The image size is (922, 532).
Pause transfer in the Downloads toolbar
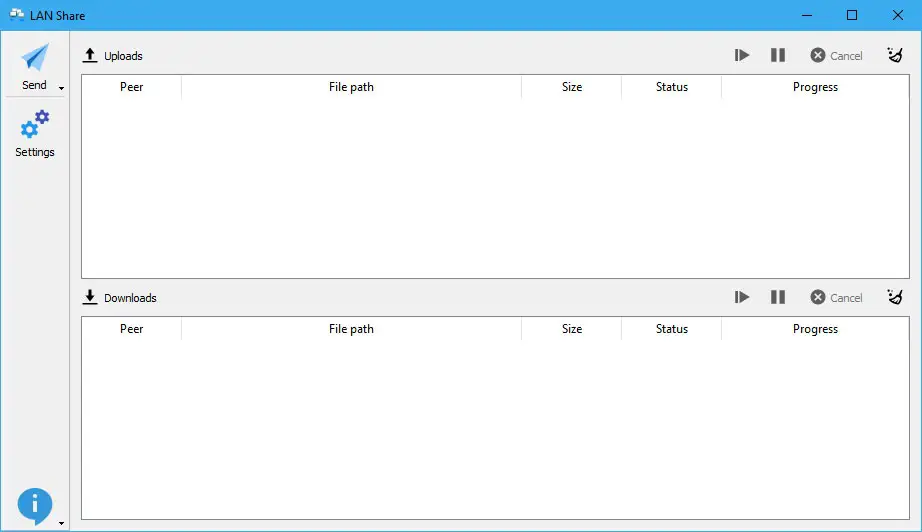pyautogui.click(x=778, y=297)
